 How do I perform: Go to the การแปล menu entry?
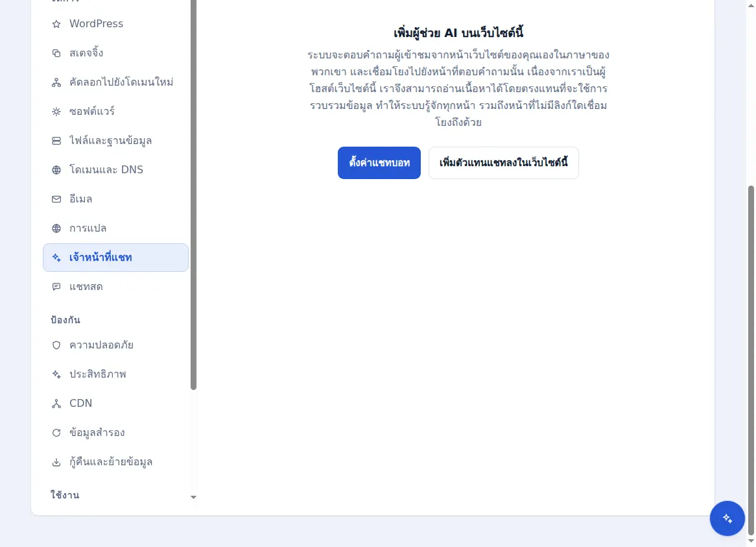115,228
